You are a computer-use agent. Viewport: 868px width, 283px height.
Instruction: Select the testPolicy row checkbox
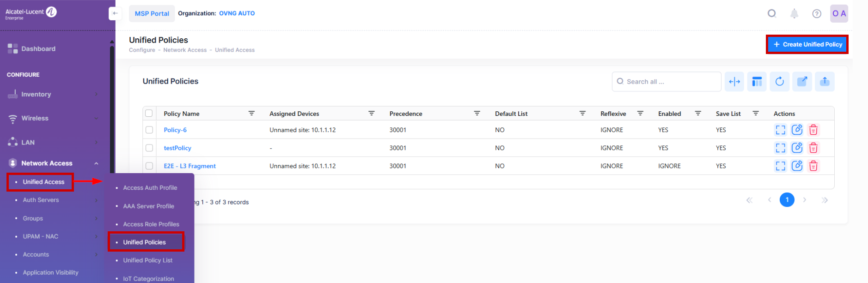coord(149,148)
